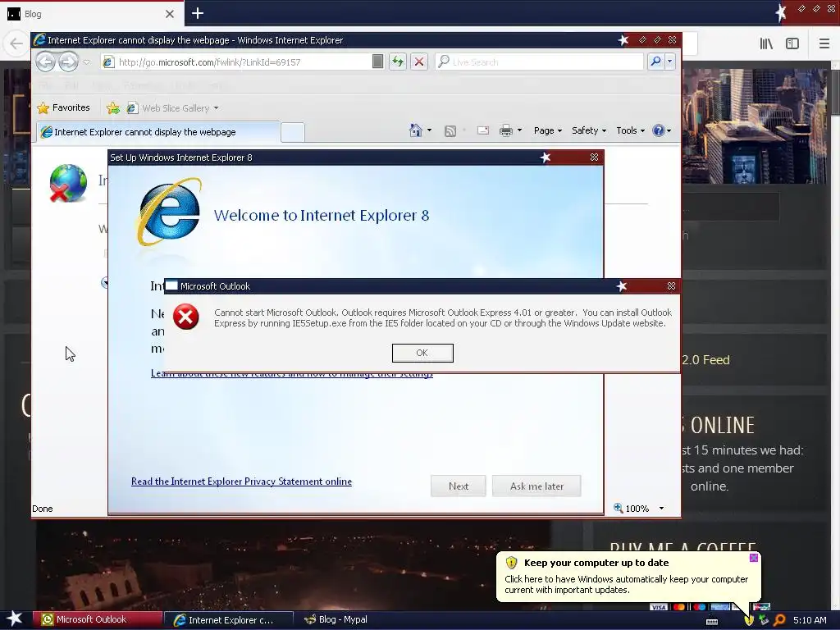Click the red error icon in Outlook dialog
Image resolution: width=840 pixels, height=630 pixels.
click(186, 317)
